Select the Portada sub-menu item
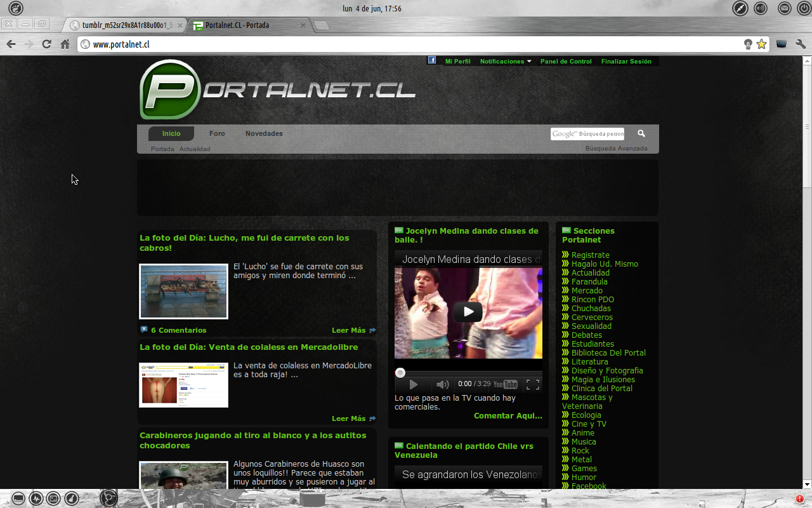The height and width of the screenshot is (508, 812). point(162,149)
